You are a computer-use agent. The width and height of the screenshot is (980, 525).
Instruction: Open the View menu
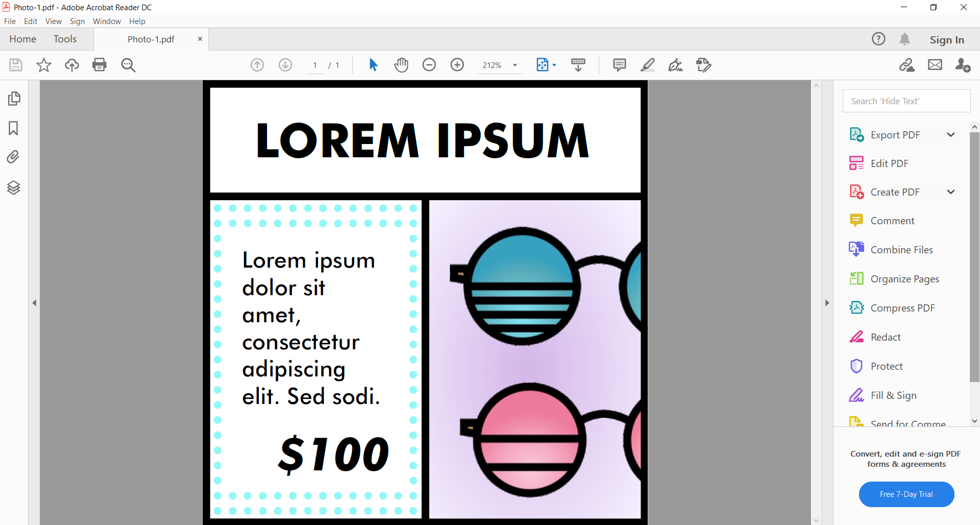coord(53,21)
